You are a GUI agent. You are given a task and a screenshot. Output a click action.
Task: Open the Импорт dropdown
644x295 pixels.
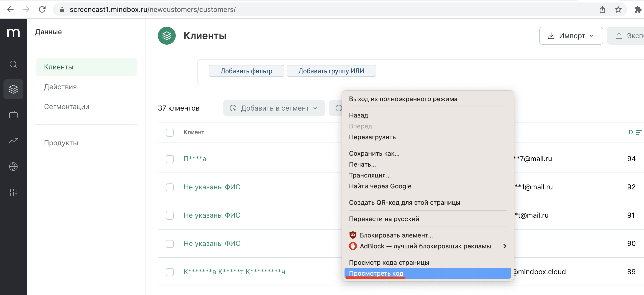pyautogui.click(x=571, y=36)
